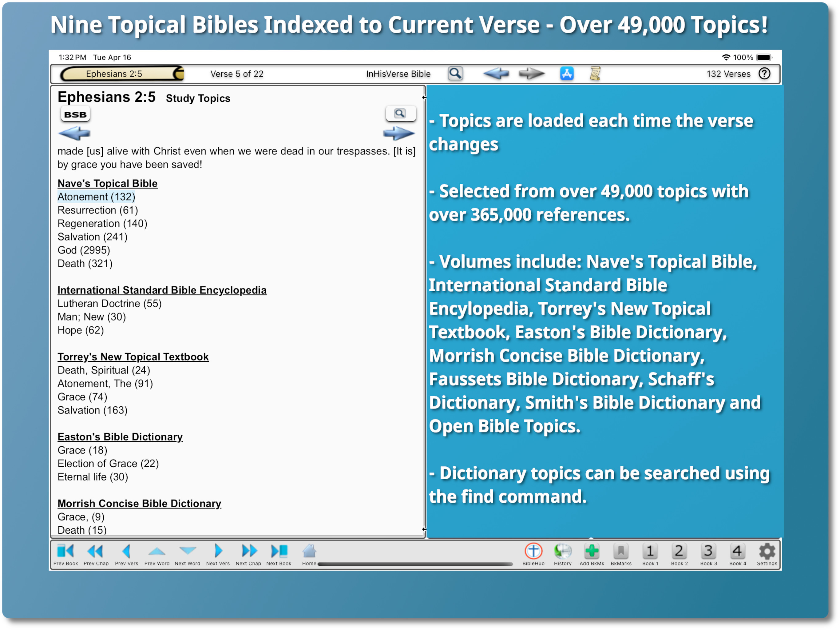Select the Prev Vers button
This screenshot has height=630, width=840.
click(126, 555)
